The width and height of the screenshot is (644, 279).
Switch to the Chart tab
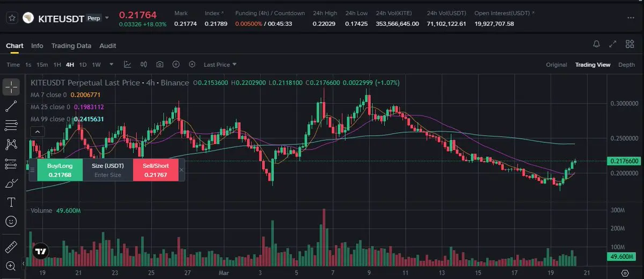pos(14,46)
